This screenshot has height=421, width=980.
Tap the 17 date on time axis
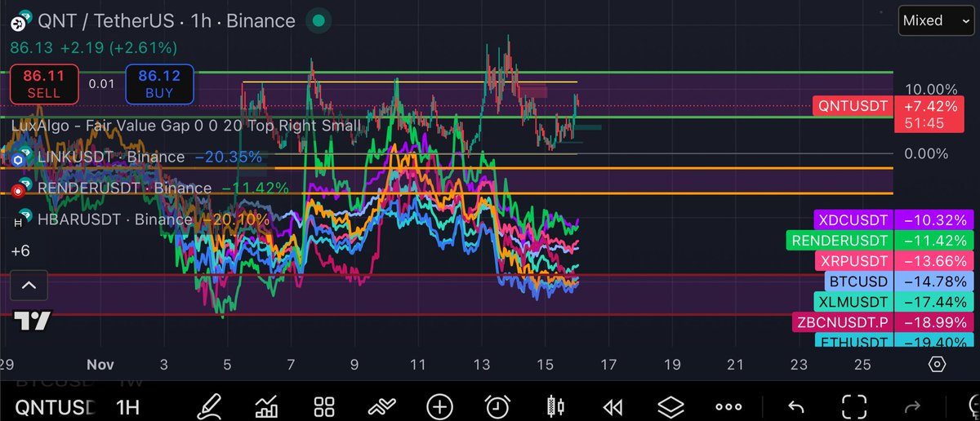pyautogui.click(x=609, y=364)
